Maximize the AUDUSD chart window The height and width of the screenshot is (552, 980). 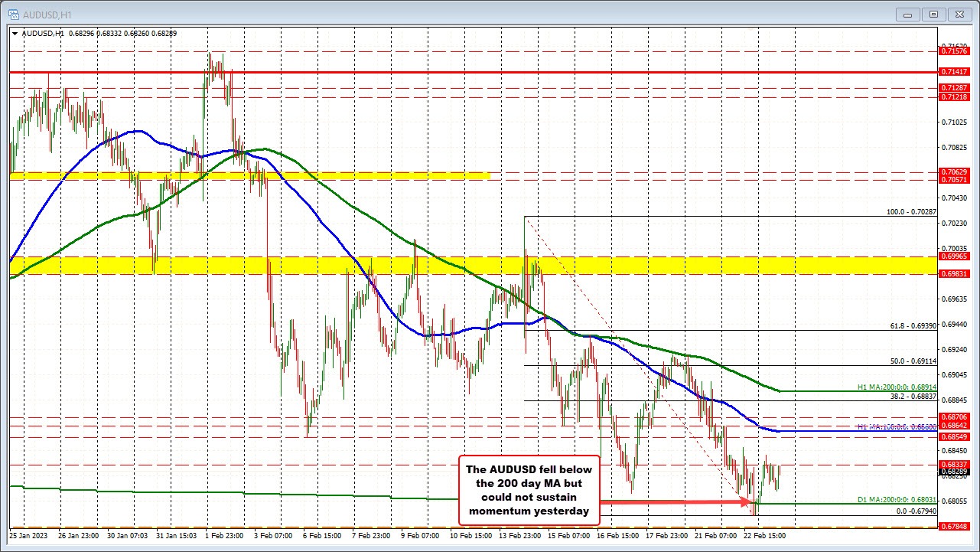click(933, 13)
